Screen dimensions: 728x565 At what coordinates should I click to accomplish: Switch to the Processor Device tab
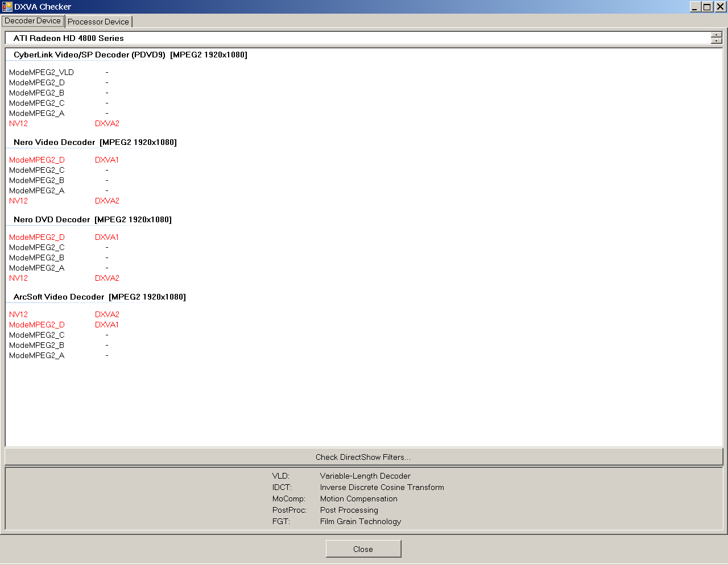(x=98, y=22)
